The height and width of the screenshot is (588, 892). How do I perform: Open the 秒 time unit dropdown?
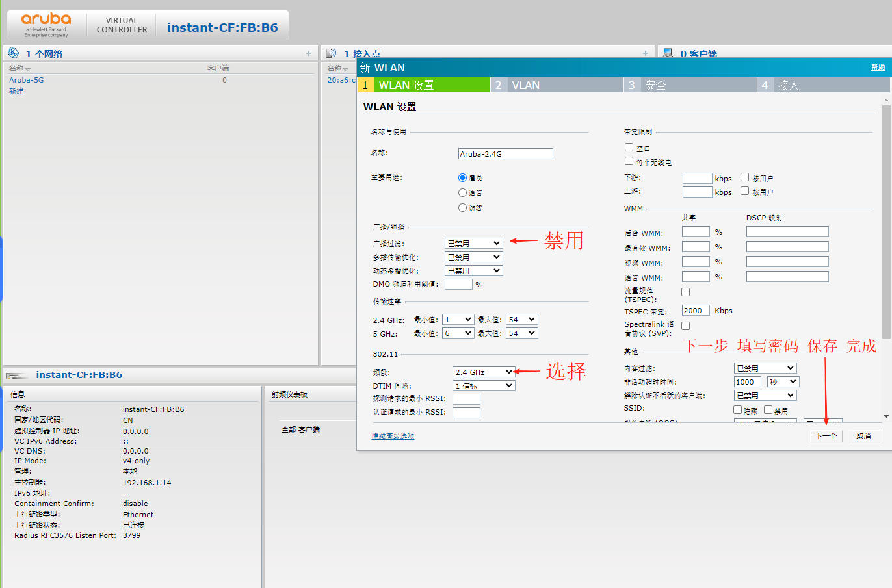783,381
